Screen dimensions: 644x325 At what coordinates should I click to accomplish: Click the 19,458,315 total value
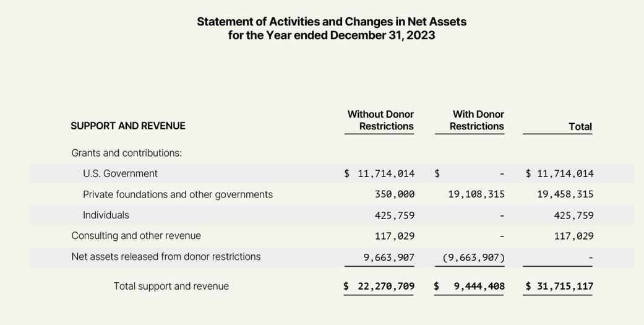pyautogui.click(x=565, y=194)
